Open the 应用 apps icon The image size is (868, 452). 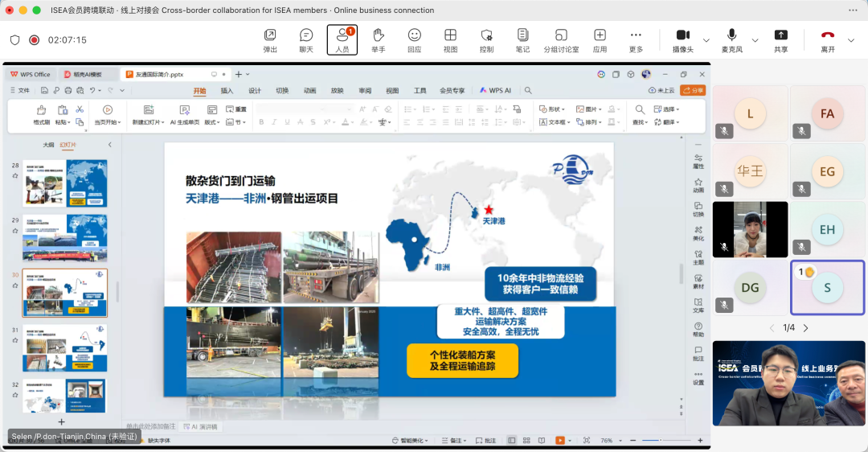pyautogui.click(x=600, y=40)
